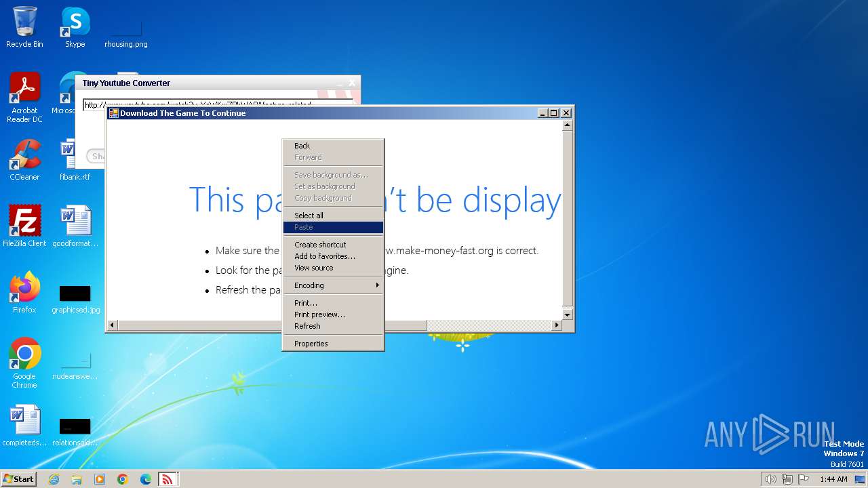
Task: Open the Skype desktop shortcut
Action: pyautogui.click(x=75, y=27)
